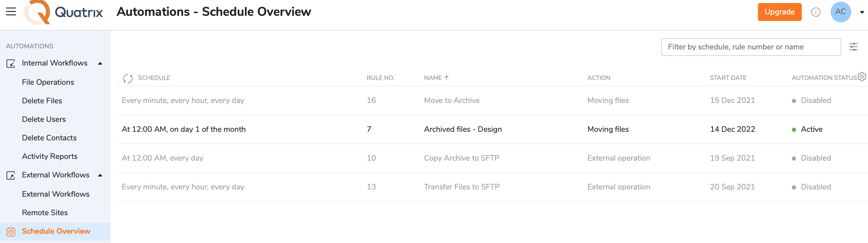Screen dimensions: 868x243
Task: Click the External Workflows section icon
Action: click(11, 175)
